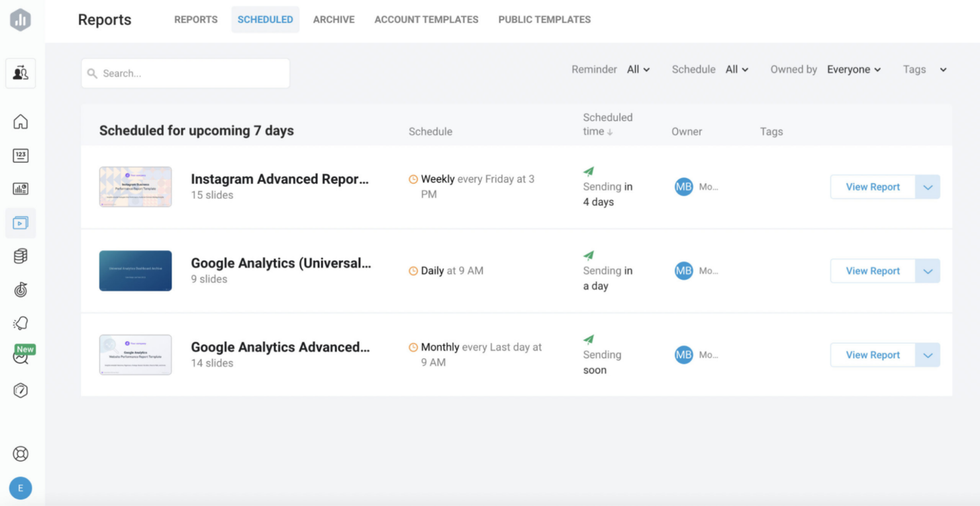Open the Google Analytics report thumbnail

(x=135, y=270)
